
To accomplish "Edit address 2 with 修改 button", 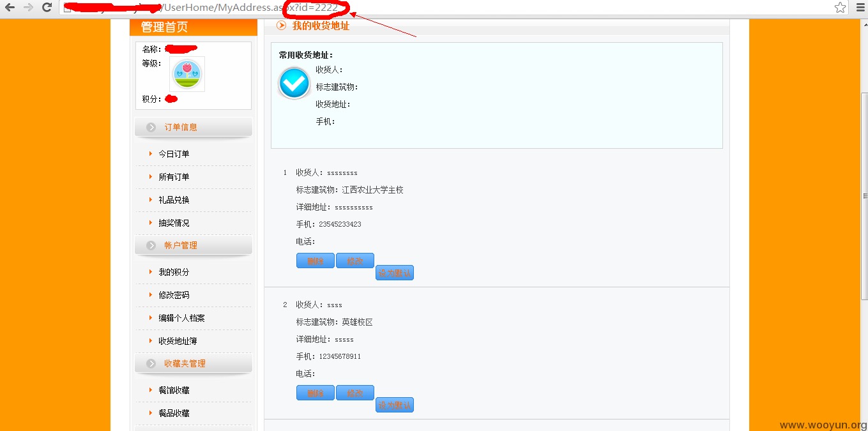I will (x=355, y=393).
